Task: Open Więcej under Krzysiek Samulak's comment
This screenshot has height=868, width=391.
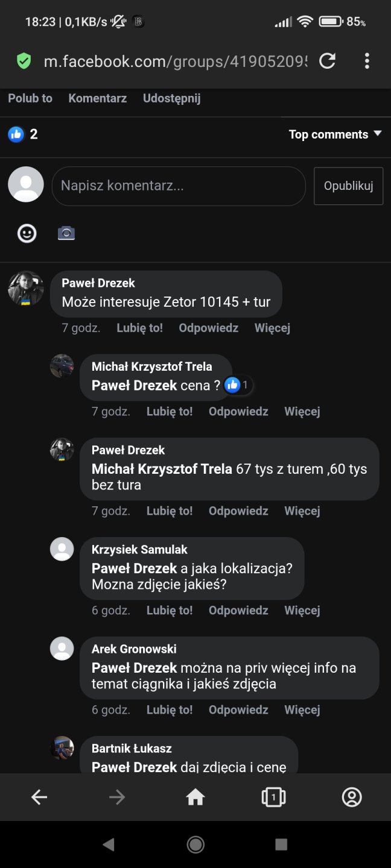Action: (x=302, y=610)
